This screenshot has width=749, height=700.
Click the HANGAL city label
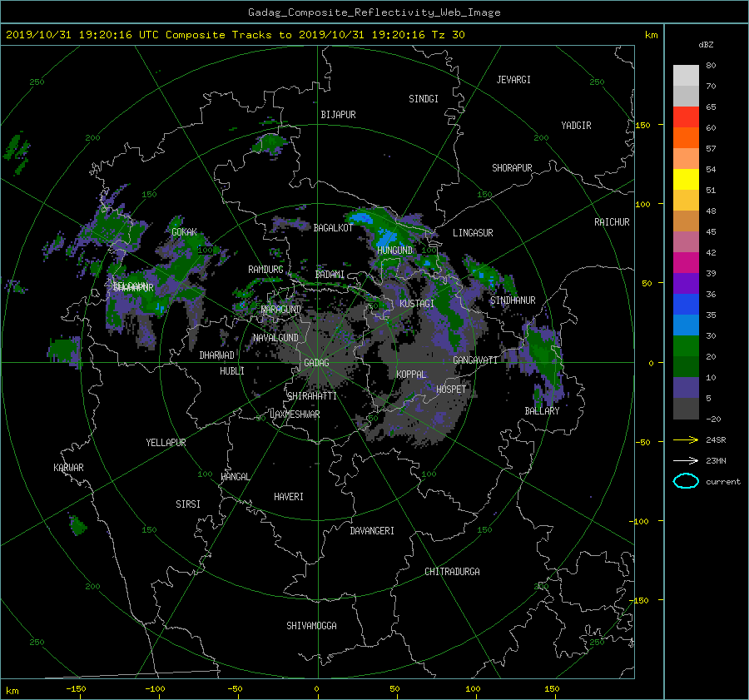tap(235, 477)
